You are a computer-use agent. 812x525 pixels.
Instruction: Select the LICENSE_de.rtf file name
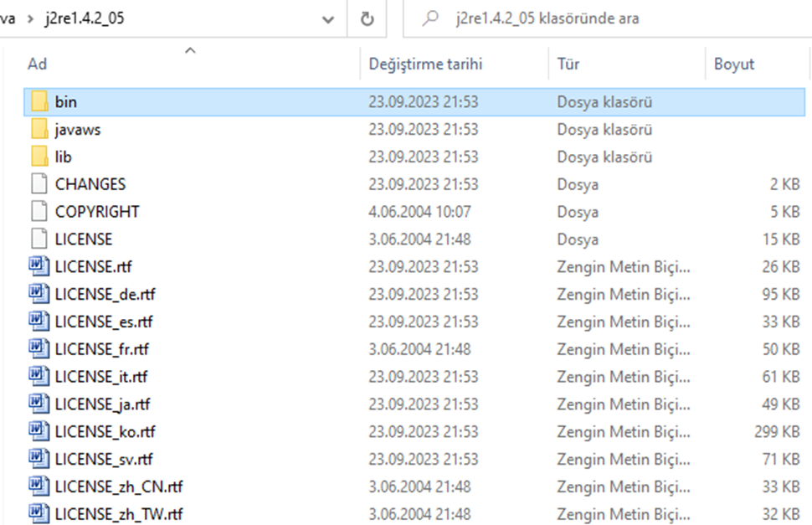tap(105, 294)
